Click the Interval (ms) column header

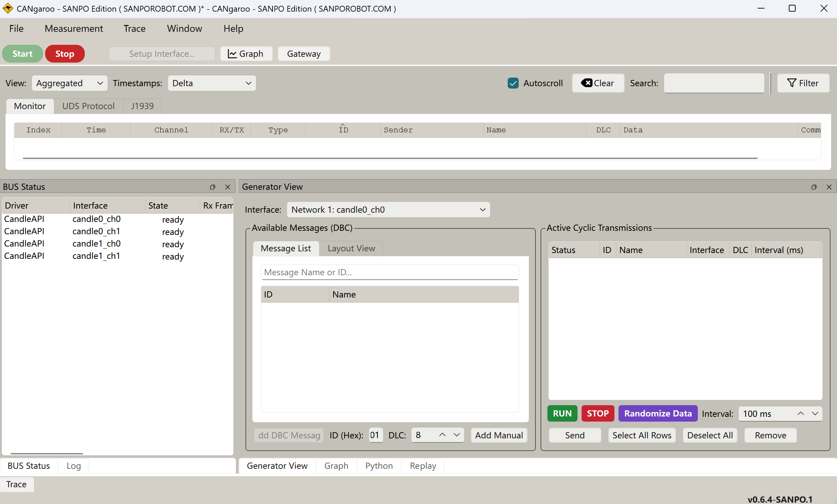tap(787, 250)
